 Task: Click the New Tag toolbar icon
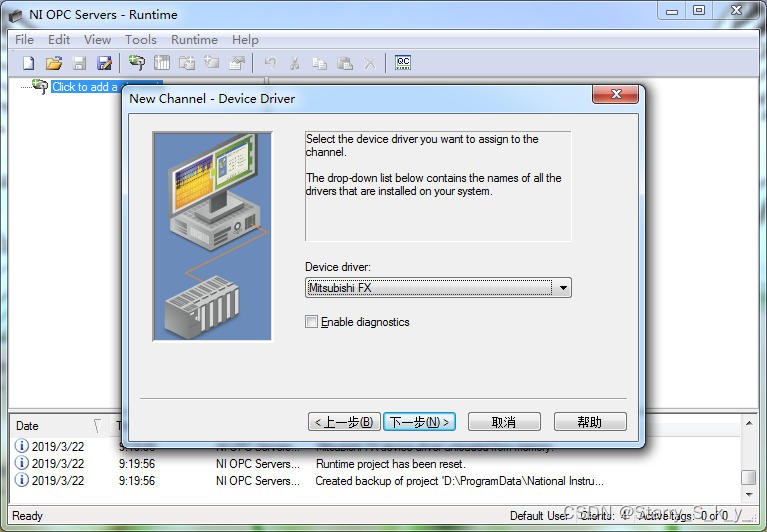click(212, 63)
